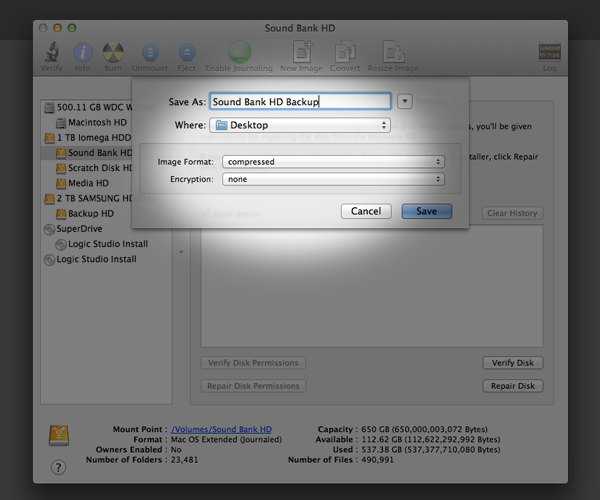The height and width of the screenshot is (500, 600).
Task: Click the New Image toolbar icon
Action: pyautogui.click(x=302, y=52)
